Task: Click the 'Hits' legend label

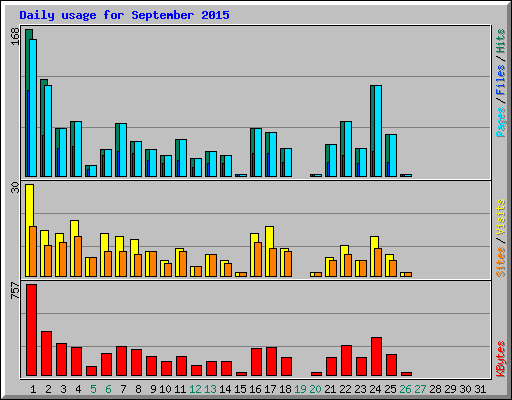Action: coord(500,41)
